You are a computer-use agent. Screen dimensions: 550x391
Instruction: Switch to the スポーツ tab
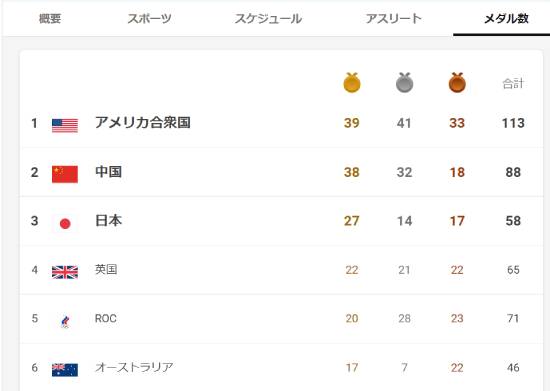pyautogui.click(x=149, y=19)
